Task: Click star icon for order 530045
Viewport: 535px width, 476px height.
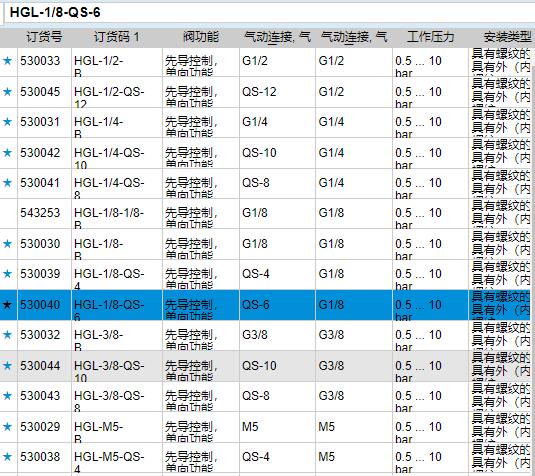Action: click(8, 92)
